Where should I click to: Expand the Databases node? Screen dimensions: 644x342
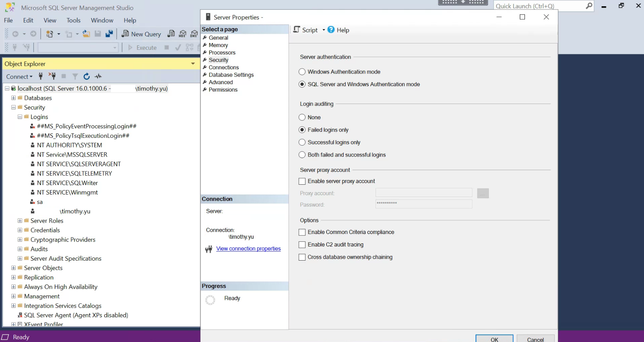pyautogui.click(x=13, y=98)
